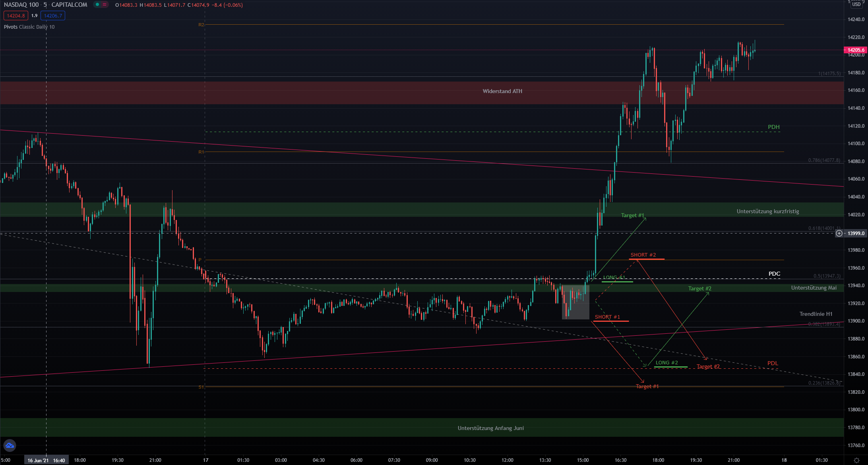
Task: Click the TradingView logo icon bottom-left
Action: [x=10, y=446]
